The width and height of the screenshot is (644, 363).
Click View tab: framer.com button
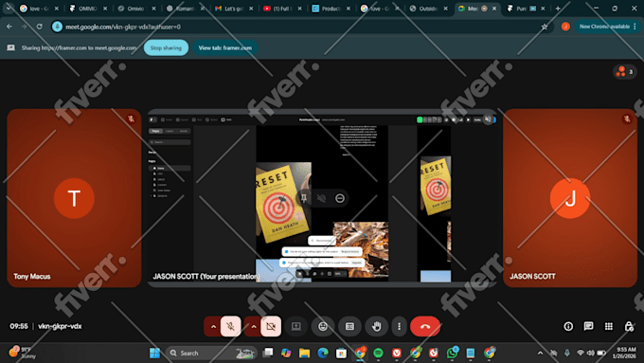coord(225,47)
